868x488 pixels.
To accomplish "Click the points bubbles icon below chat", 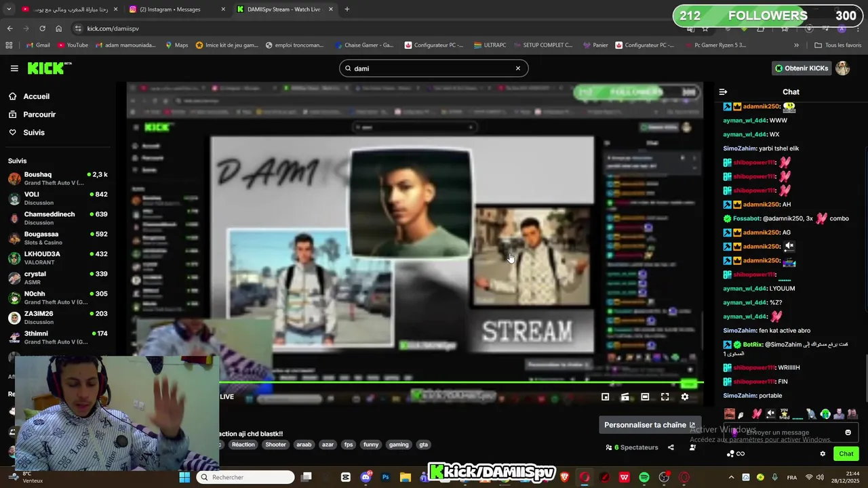I will tap(730, 453).
